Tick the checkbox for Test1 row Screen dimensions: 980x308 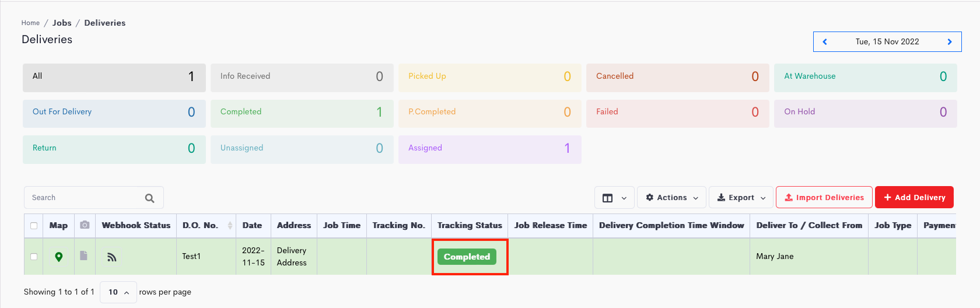coord(34,257)
